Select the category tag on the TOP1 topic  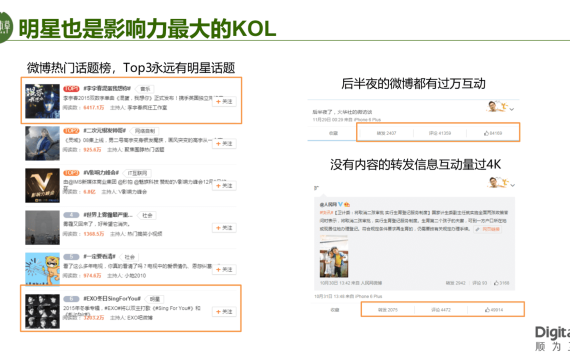click(x=145, y=89)
